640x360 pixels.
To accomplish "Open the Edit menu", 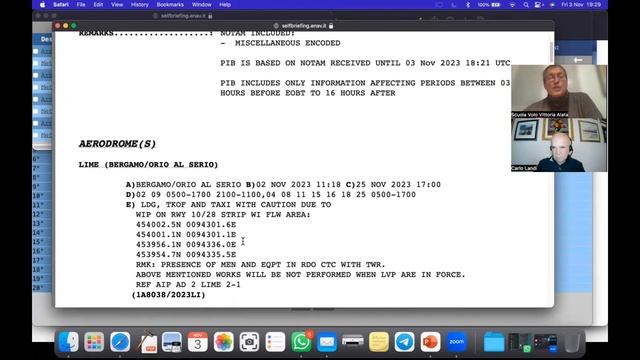I will coord(98,4).
